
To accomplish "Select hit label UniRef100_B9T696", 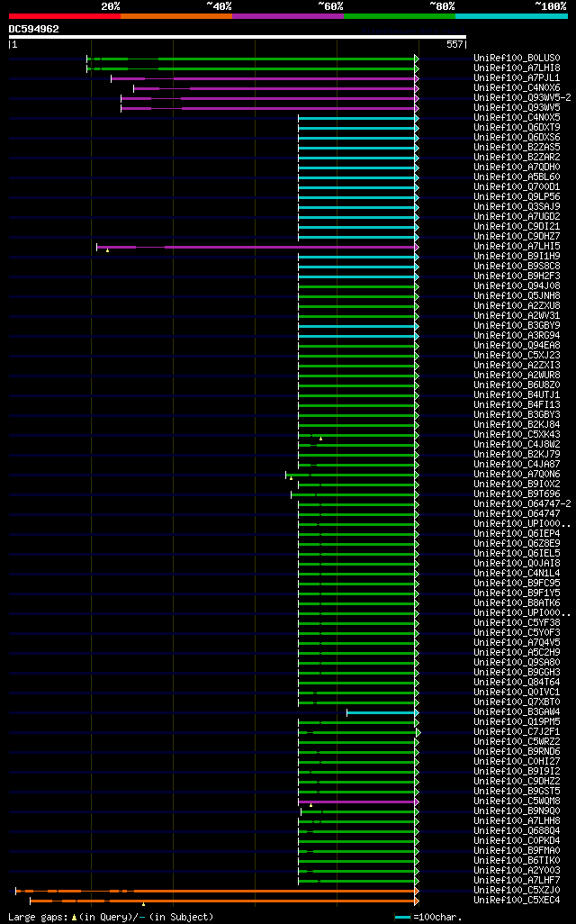I will click(x=517, y=494).
